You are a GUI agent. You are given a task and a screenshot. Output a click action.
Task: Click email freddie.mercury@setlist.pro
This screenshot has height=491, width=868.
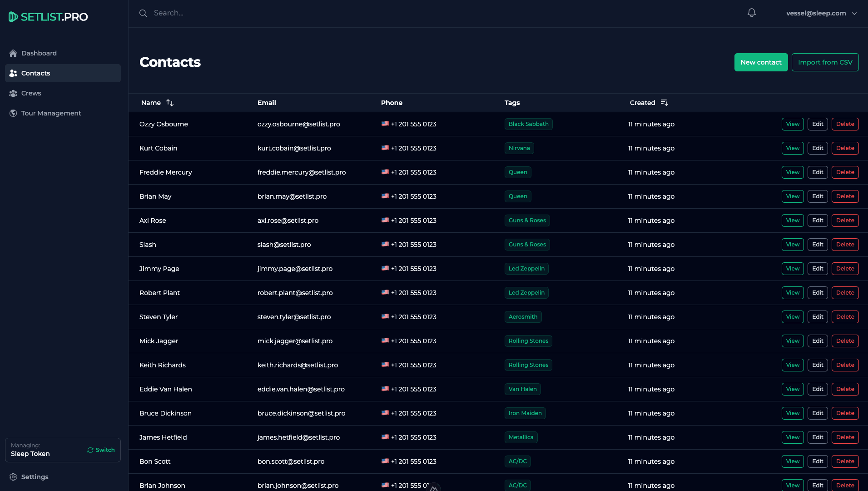click(302, 172)
